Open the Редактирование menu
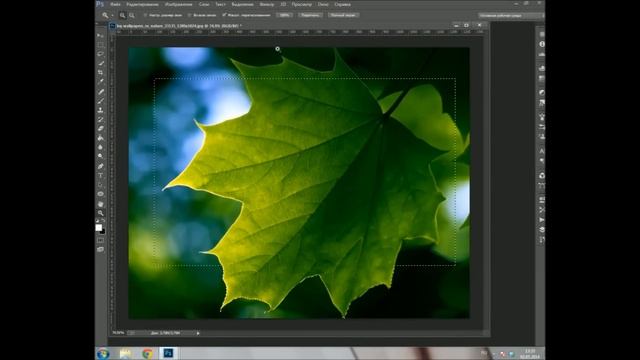The image size is (640, 360). tap(142, 4)
